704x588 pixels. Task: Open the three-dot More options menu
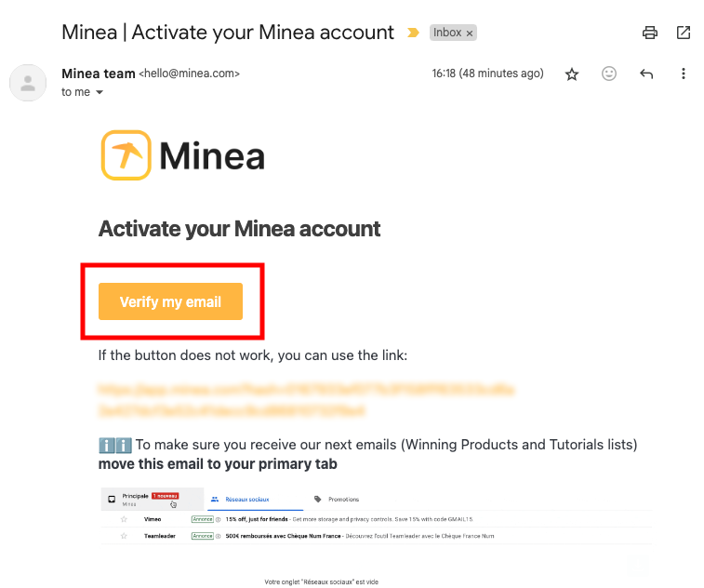(684, 73)
